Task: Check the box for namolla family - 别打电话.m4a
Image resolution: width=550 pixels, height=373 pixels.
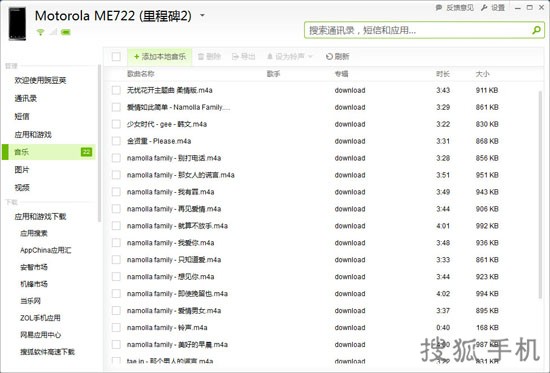Action: [116, 158]
